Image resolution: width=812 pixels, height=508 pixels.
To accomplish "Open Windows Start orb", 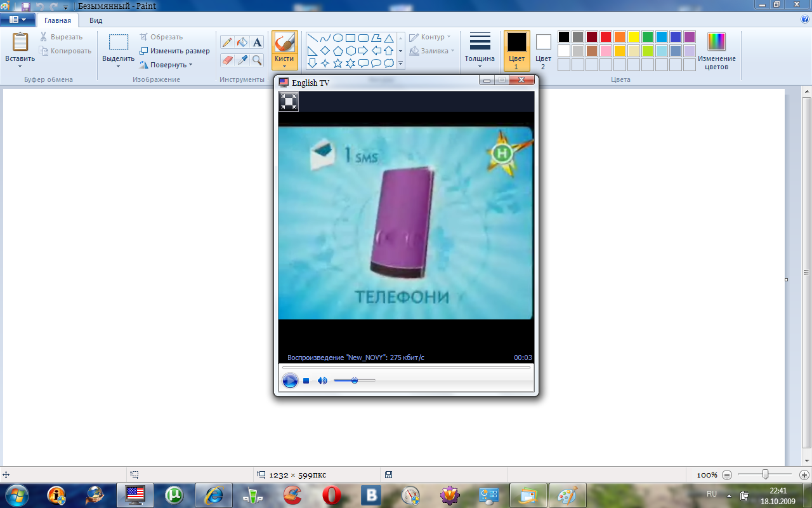I will 17,495.
